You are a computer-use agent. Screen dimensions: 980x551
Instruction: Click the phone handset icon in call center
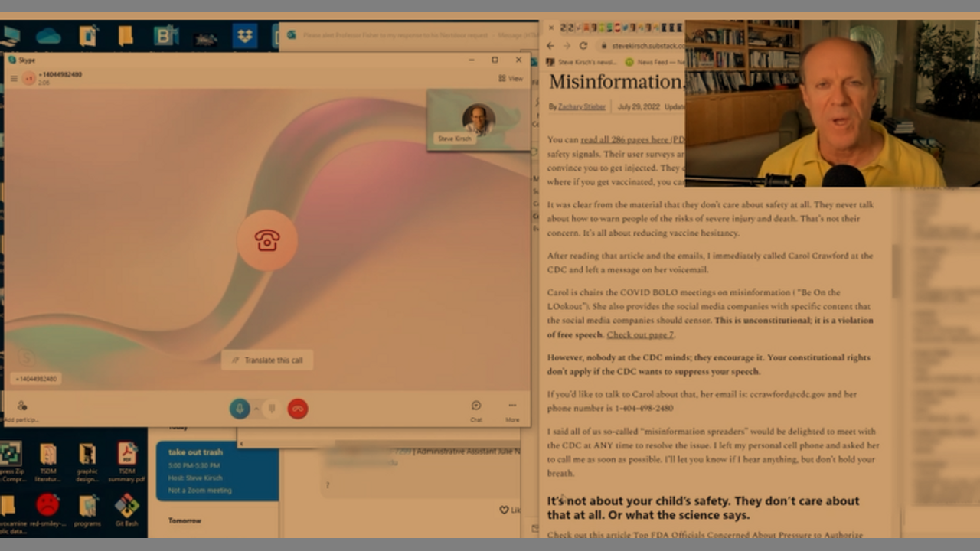[267, 240]
